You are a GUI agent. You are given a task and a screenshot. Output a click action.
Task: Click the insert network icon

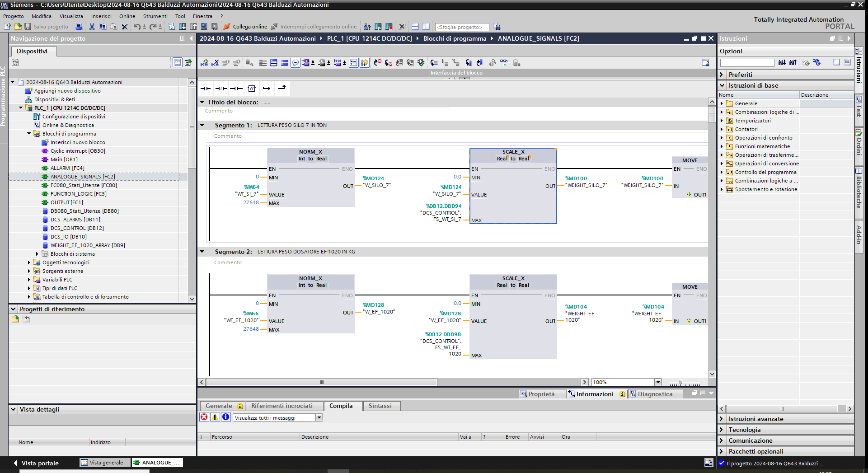[204, 63]
